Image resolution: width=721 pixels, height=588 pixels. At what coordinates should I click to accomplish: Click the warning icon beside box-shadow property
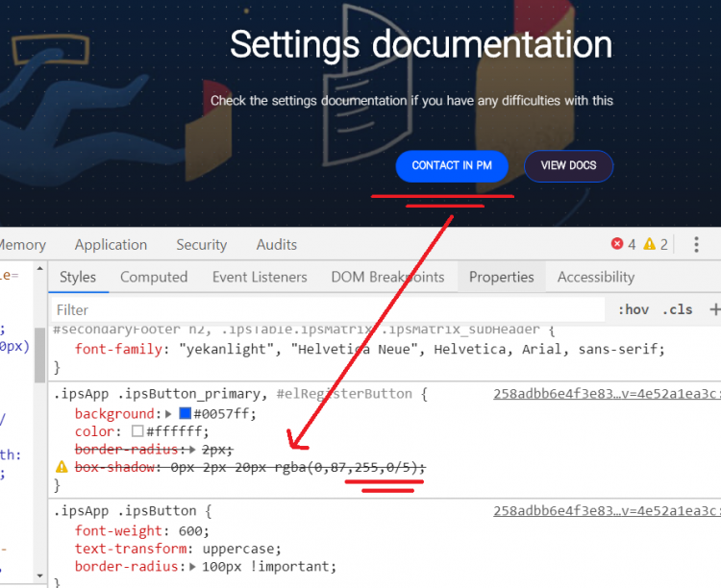point(62,467)
